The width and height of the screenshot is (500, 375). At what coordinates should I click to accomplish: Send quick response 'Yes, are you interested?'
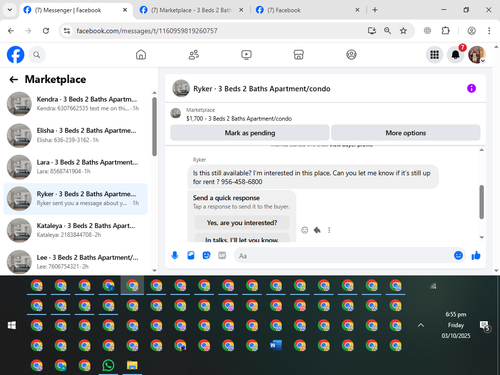pos(242,223)
